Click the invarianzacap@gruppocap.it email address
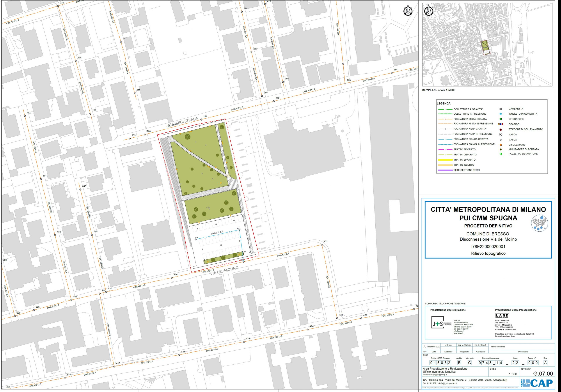The image size is (561, 392). coord(435,375)
